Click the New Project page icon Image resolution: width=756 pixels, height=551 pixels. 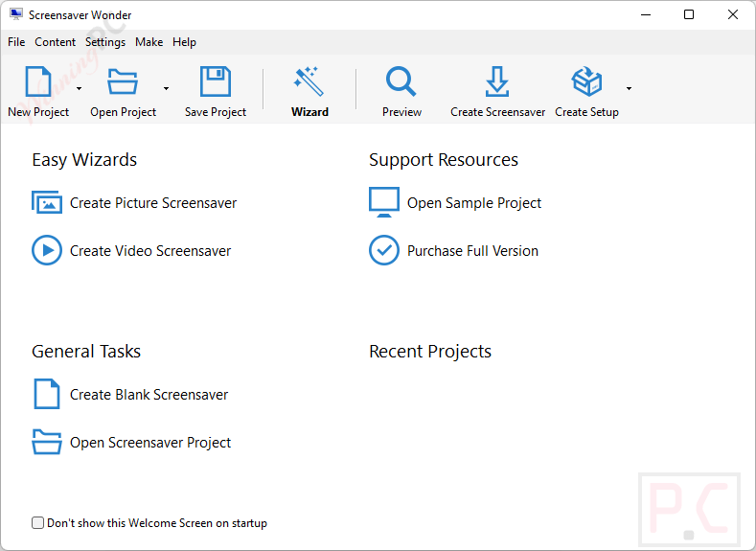38,81
